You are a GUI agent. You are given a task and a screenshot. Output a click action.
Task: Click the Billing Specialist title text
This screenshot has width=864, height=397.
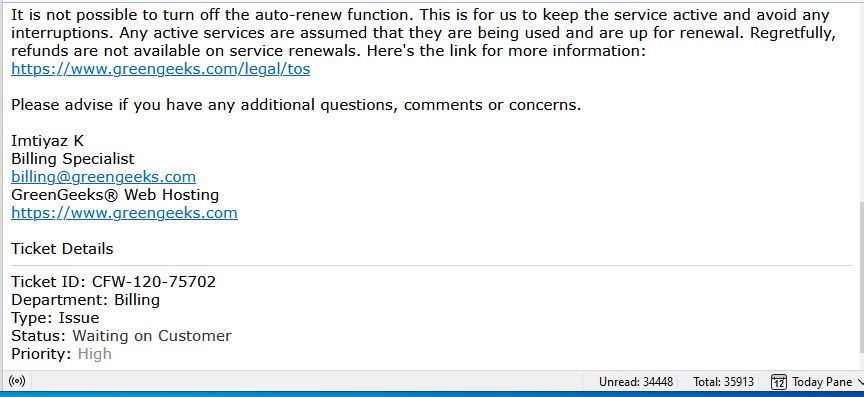pyautogui.click(x=73, y=159)
